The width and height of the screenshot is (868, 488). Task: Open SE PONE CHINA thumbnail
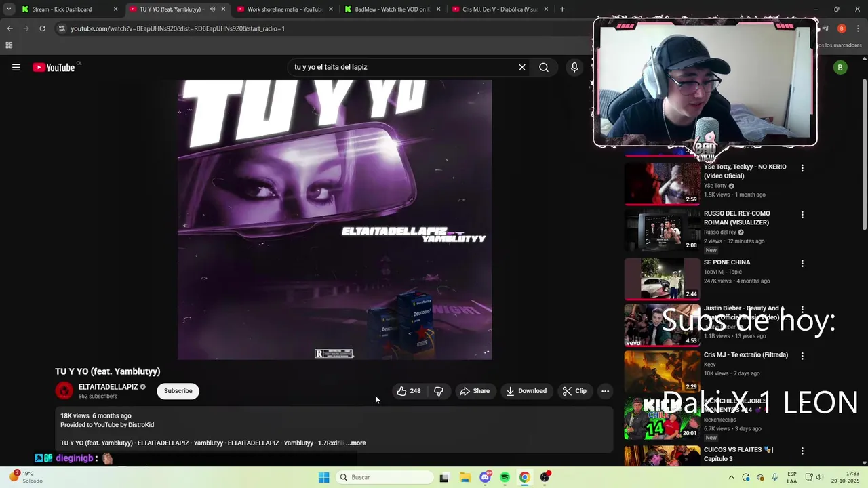[662, 279]
